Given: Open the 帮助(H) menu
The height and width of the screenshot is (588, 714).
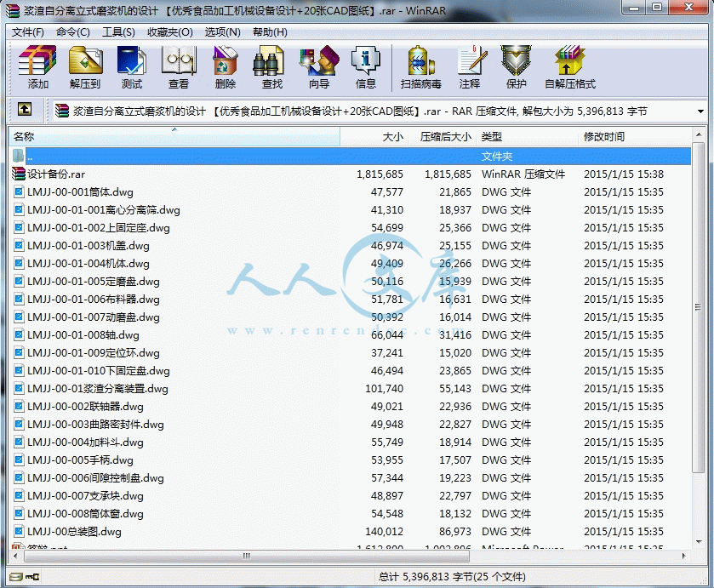Looking at the screenshot, I should tap(270, 32).
